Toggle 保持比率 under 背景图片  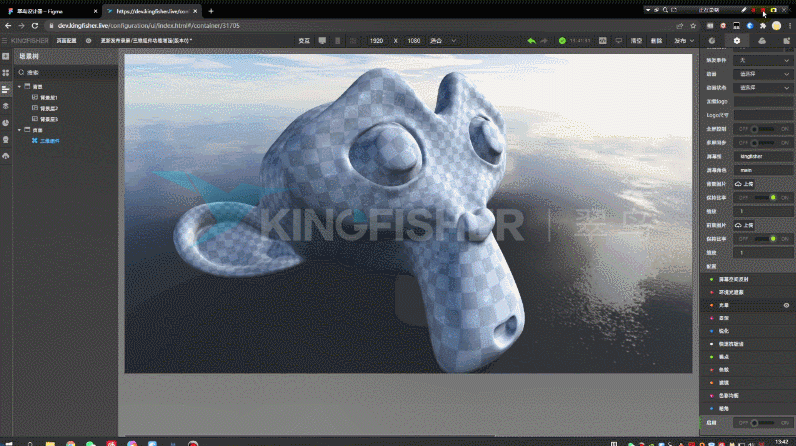click(764, 197)
